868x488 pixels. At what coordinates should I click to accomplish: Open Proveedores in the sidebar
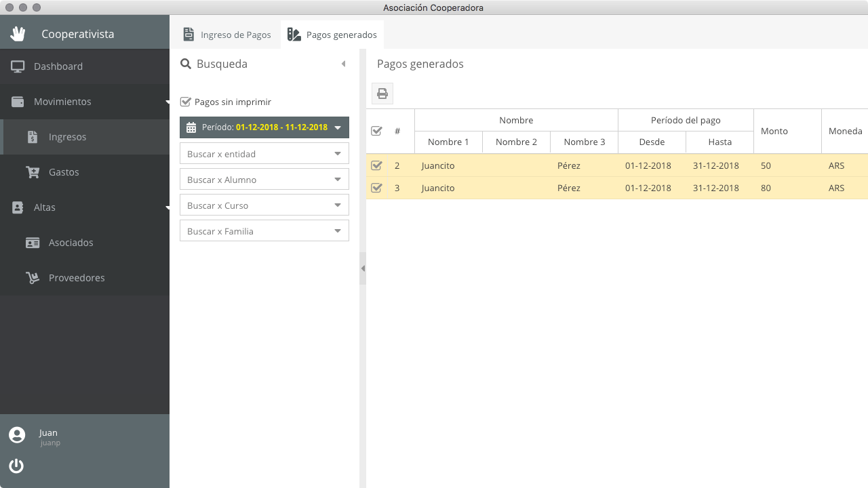[x=85, y=278]
